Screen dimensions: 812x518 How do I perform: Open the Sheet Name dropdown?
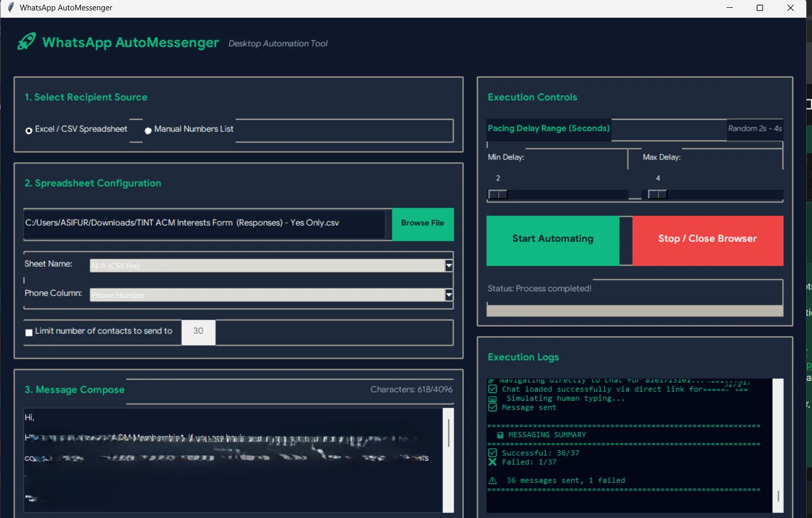[x=449, y=265]
